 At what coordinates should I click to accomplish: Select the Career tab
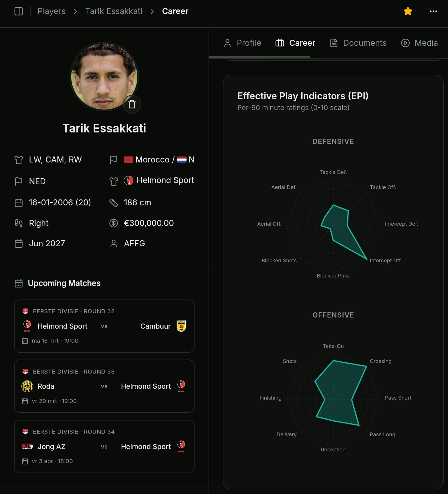(295, 43)
